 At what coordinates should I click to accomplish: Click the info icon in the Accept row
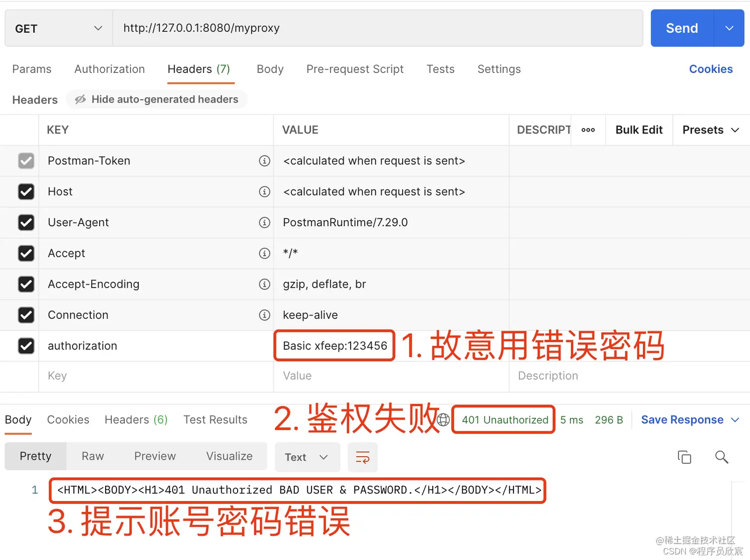(x=264, y=253)
